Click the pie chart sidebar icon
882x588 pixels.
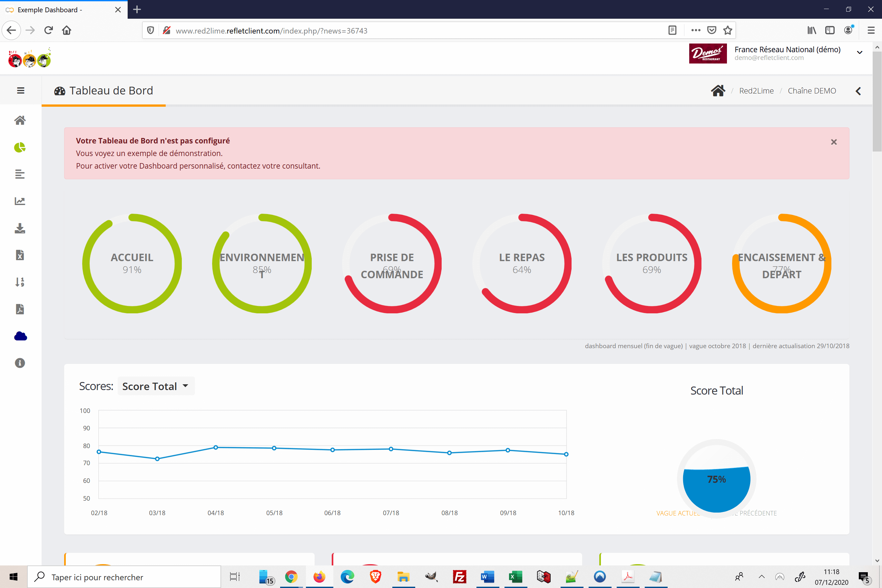(x=20, y=147)
